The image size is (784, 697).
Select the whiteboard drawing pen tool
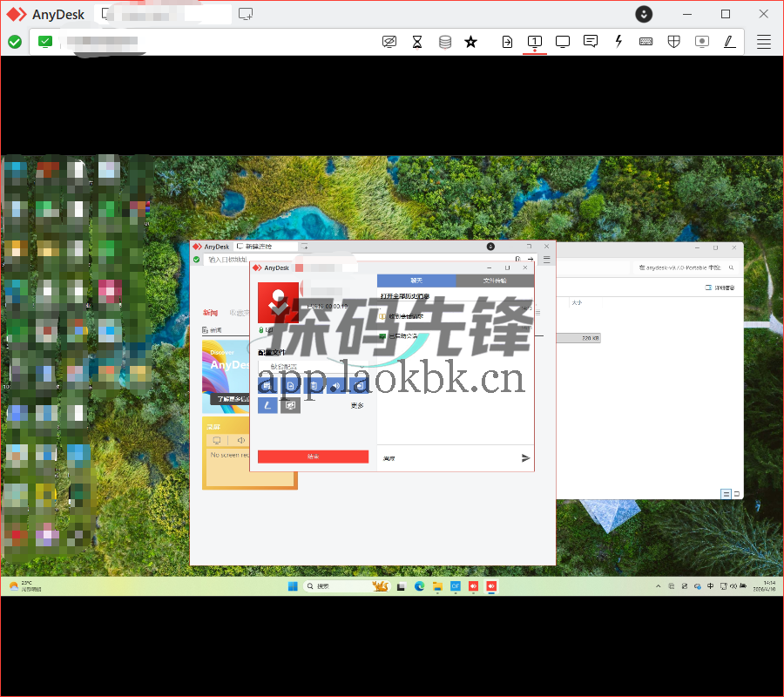point(730,41)
